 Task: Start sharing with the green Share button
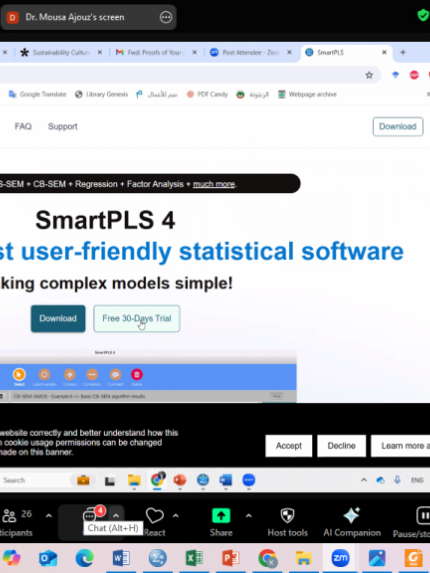(x=221, y=522)
